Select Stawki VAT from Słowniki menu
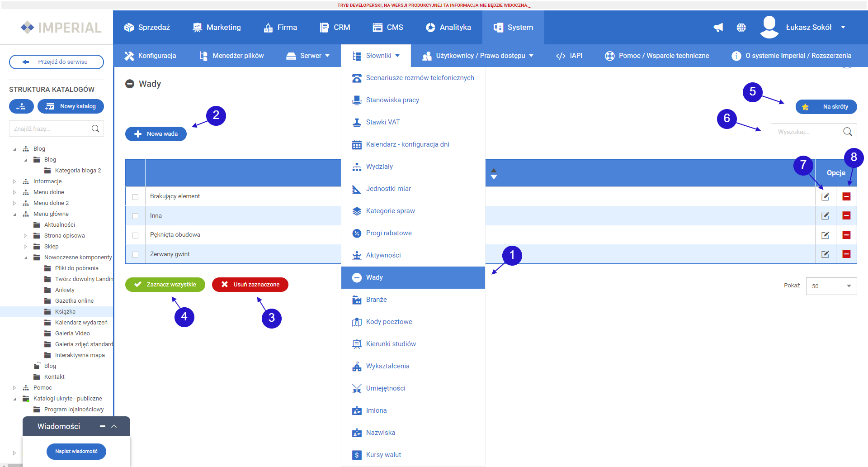Viewport: 868px width, 467px height. coord(382,122)
